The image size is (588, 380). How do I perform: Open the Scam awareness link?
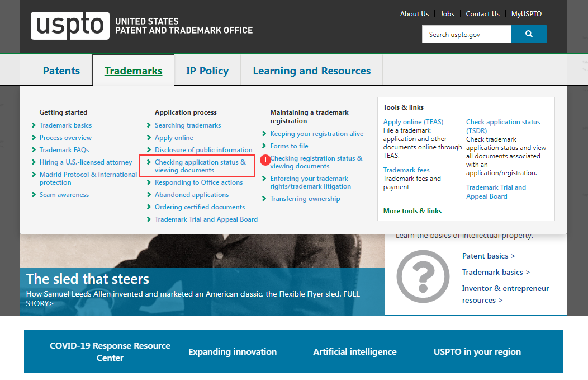(64, 195)
